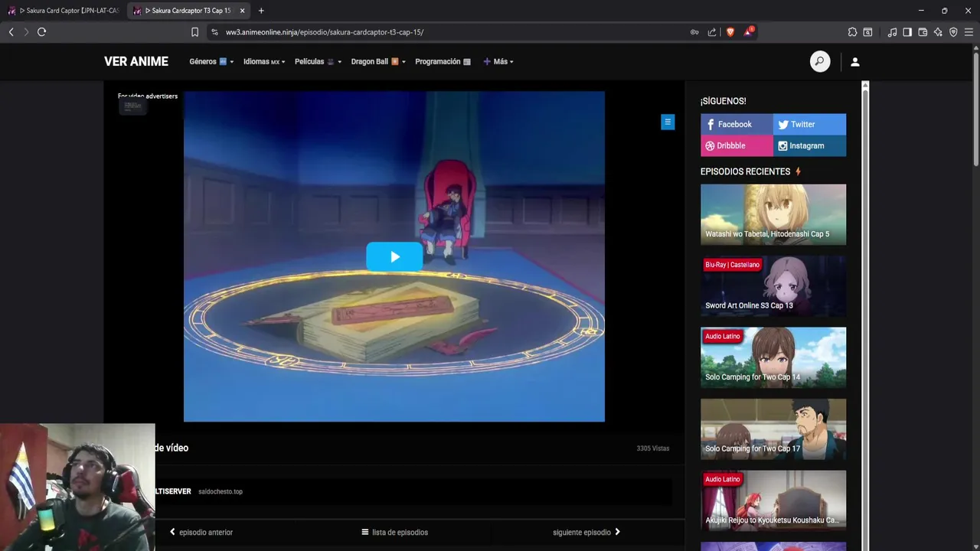
Task: Open the music note playlist icon
Action: point(892,32)
